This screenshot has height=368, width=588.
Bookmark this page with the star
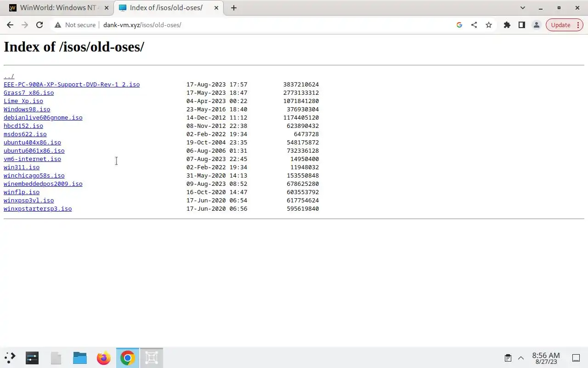click(489, 25)
